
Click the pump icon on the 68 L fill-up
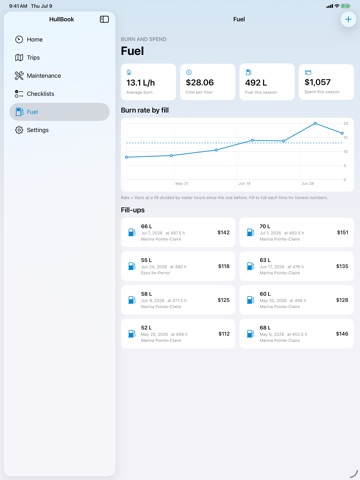[x=250, y=334]
